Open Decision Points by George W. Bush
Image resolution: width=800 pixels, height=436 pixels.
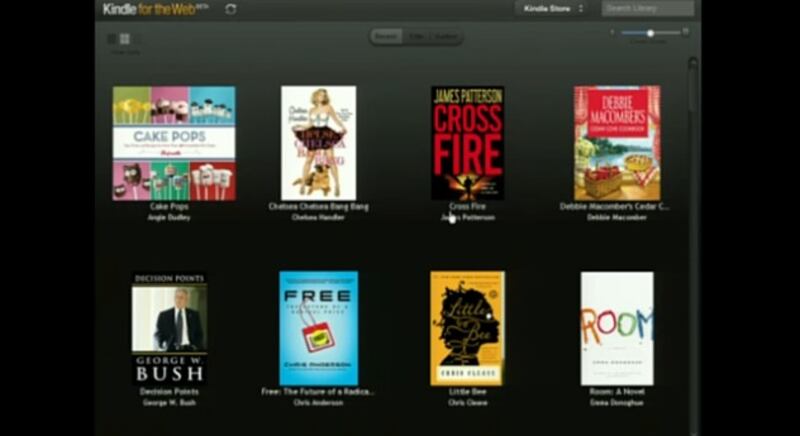[x=169, y=328]
